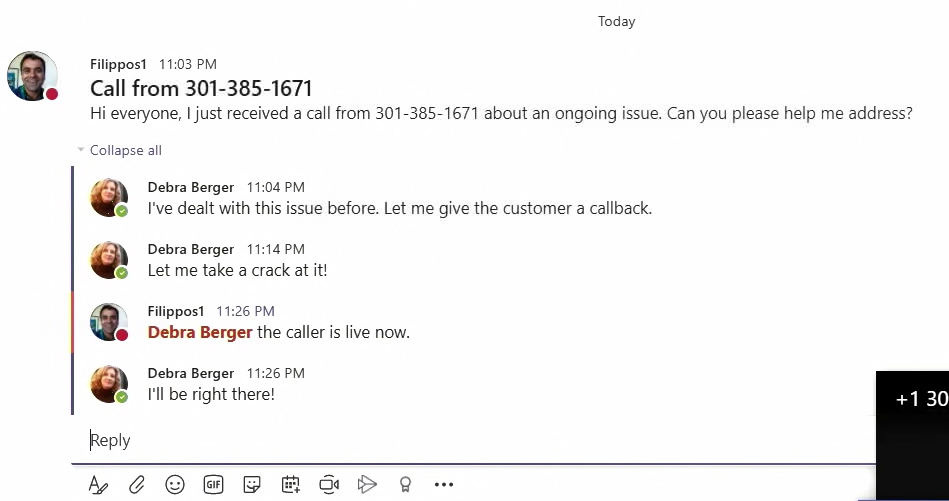Viewport: 949px width, 501px height.
Task: Start Meet now video icon
Action: (x=329, y=485)
